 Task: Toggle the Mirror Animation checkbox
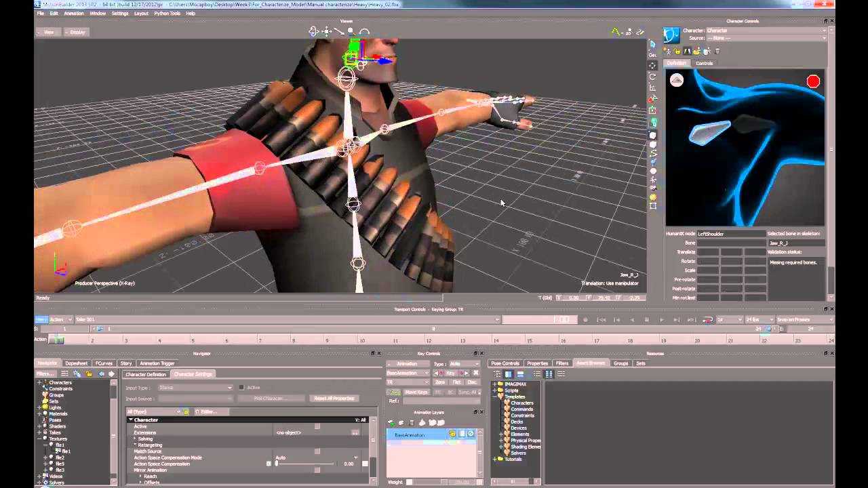pos(317,470)
